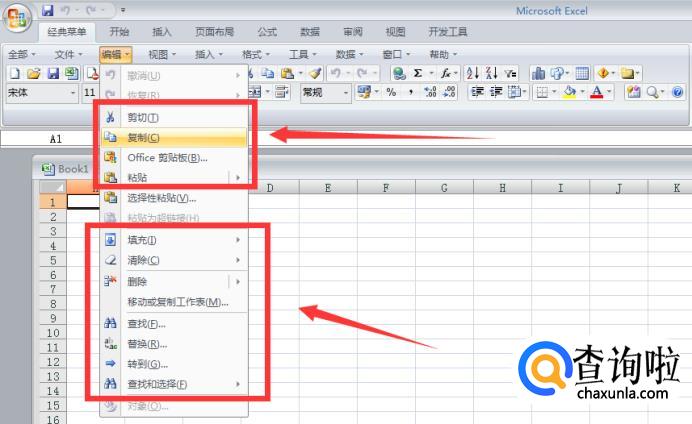The image size is (692, 424).
Task: Click the Increase Decimal icon
Action: (x=430, y=92)
